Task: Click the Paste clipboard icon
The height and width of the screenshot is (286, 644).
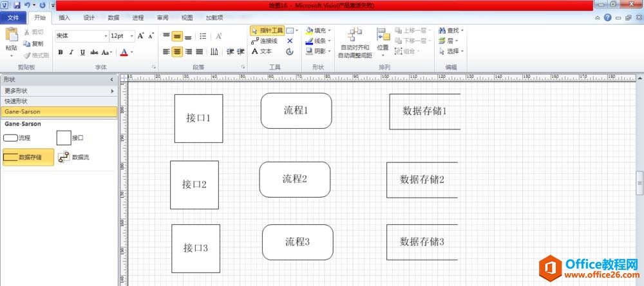Action: click(x=12, y=35)
